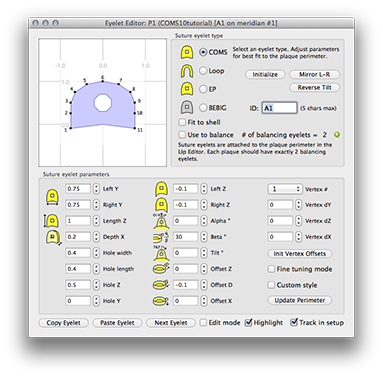Click the Length Z stepper arrows
383x377 pixels.
96,221
